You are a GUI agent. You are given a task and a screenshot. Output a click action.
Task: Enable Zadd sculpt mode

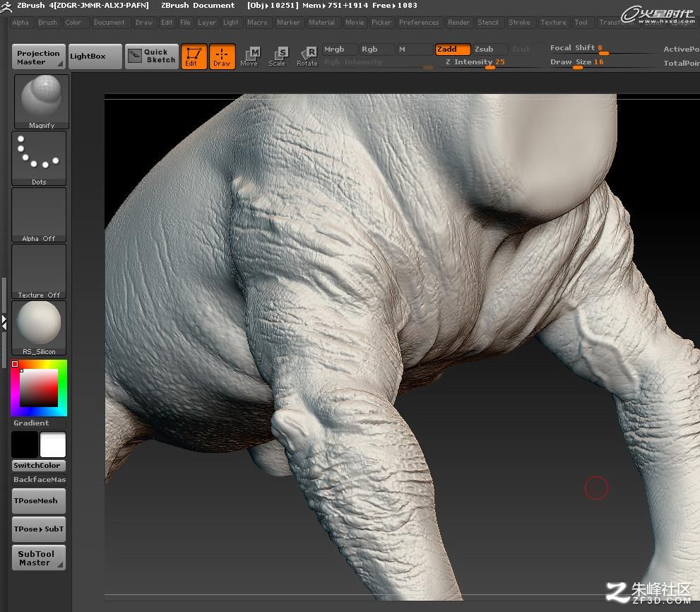click(x=453, y=49)
